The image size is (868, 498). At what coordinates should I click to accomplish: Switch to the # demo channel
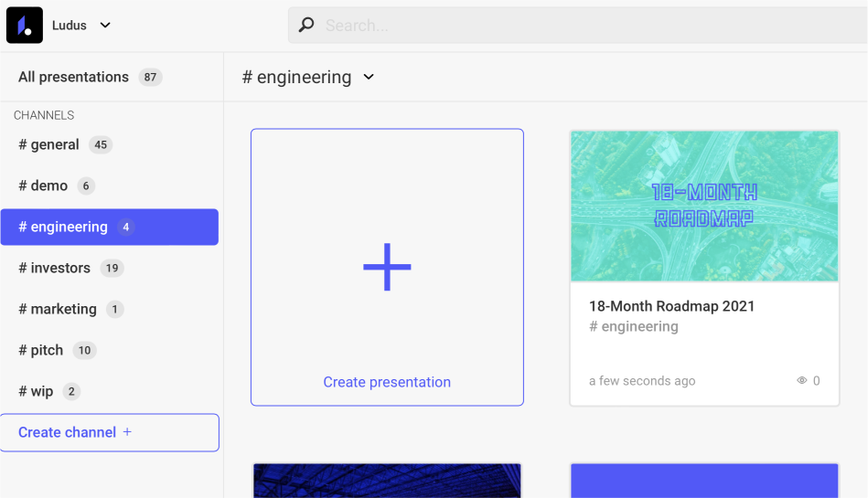(x=43, y=185)
